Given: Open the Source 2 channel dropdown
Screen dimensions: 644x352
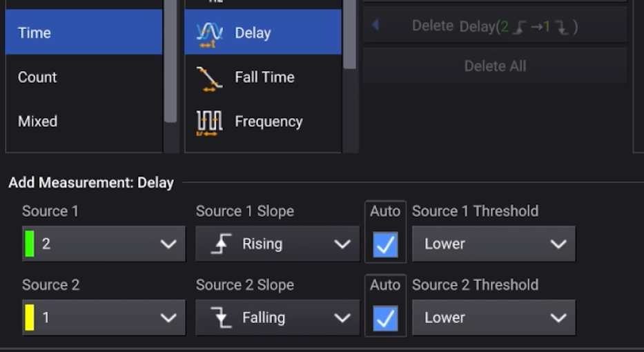Looking at the screenshot, I should pos(104,317).
